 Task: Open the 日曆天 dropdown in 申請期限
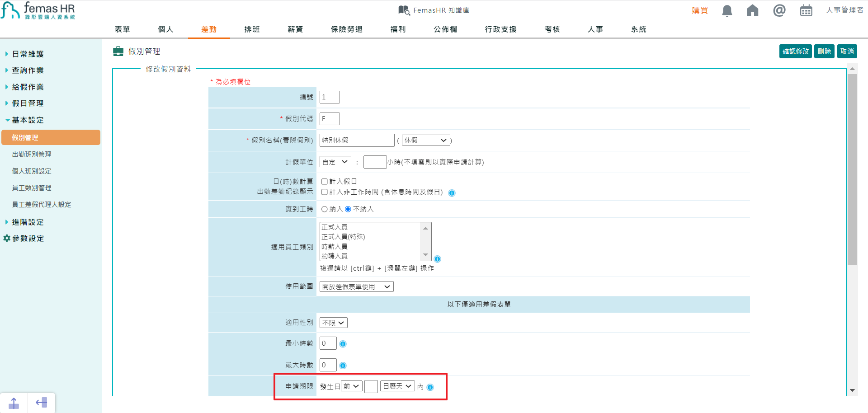pos(397,386)
